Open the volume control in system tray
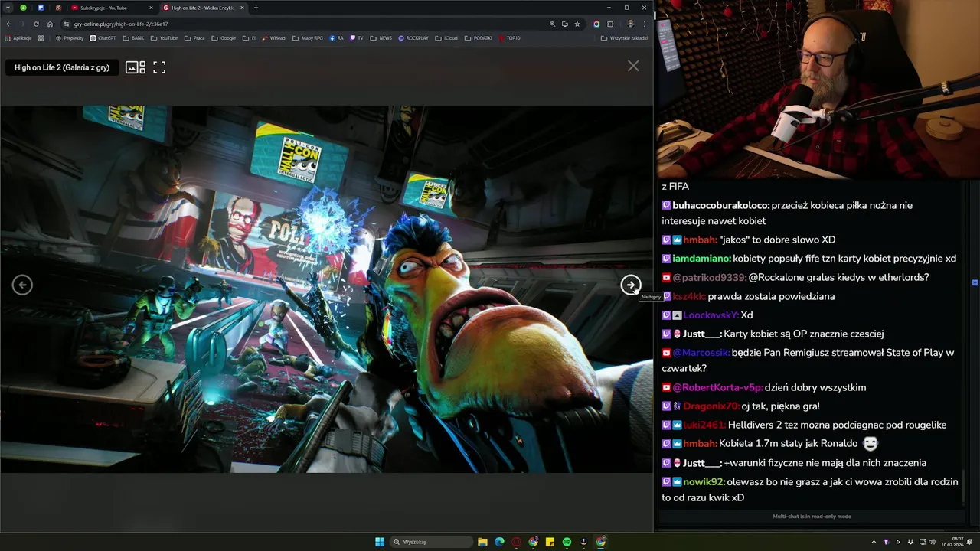 tap(932, 542)
